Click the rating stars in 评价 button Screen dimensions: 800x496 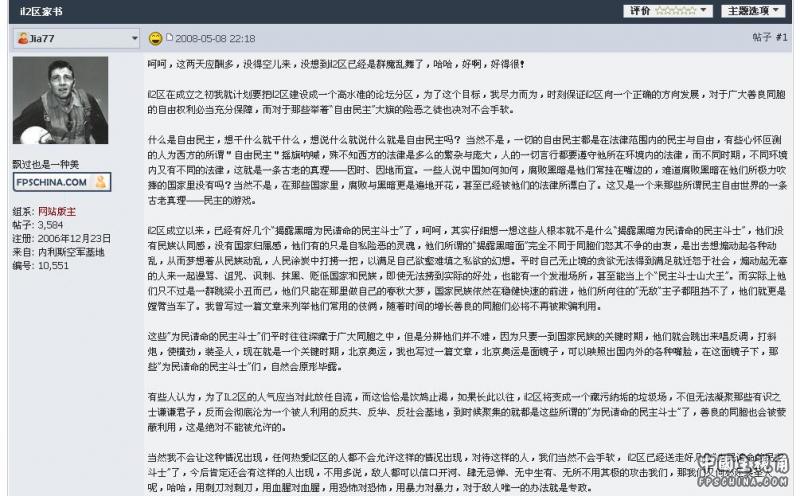[675, 11]
